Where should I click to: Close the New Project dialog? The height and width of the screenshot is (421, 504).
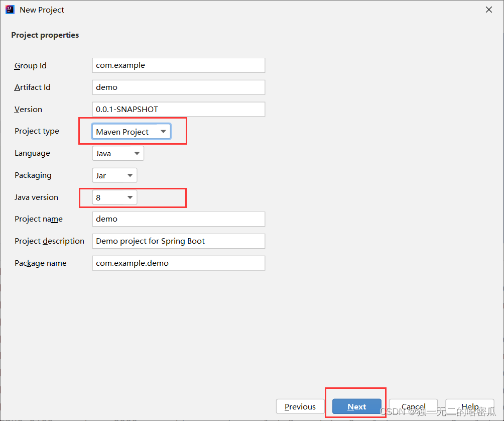488,10
